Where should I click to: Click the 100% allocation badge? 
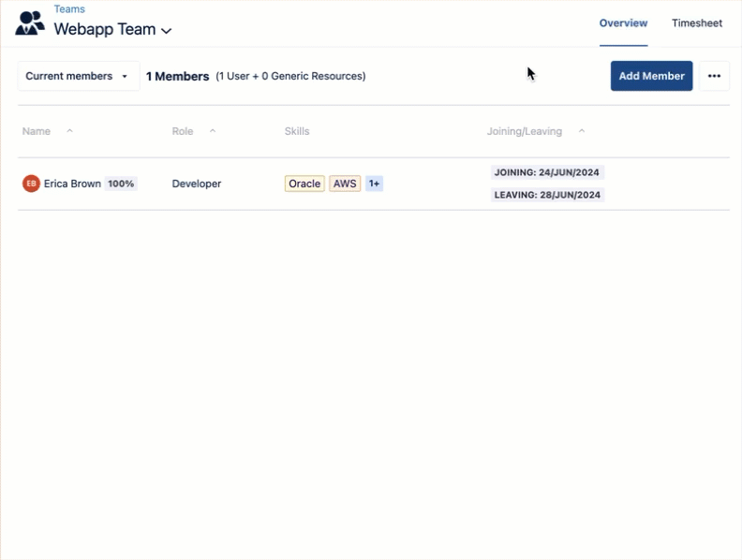click(x=121, y=184)
